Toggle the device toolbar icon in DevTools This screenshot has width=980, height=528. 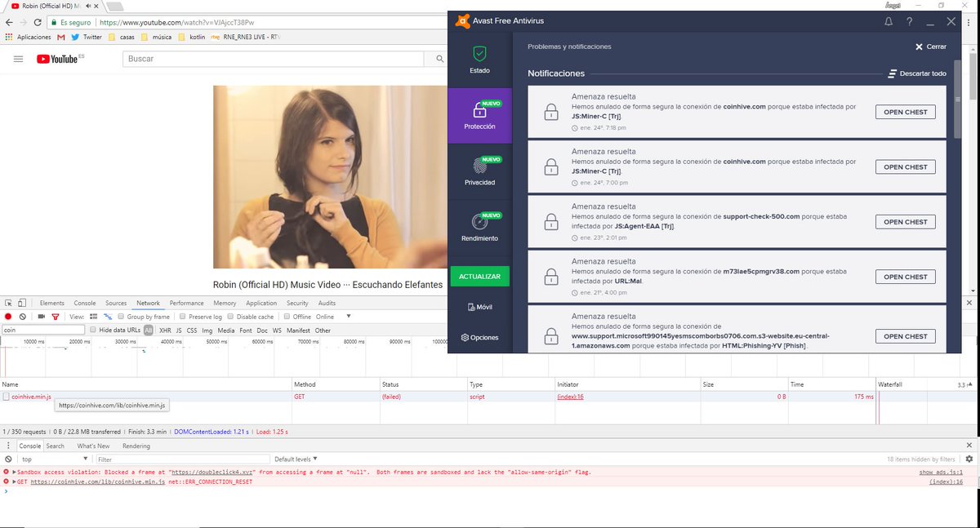tap(22, 303)
